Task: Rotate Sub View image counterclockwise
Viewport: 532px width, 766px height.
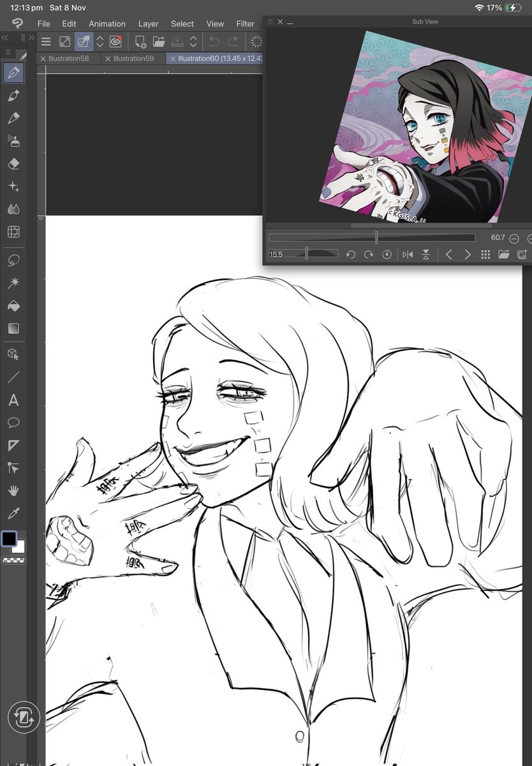Action: [x=350, y=254]
